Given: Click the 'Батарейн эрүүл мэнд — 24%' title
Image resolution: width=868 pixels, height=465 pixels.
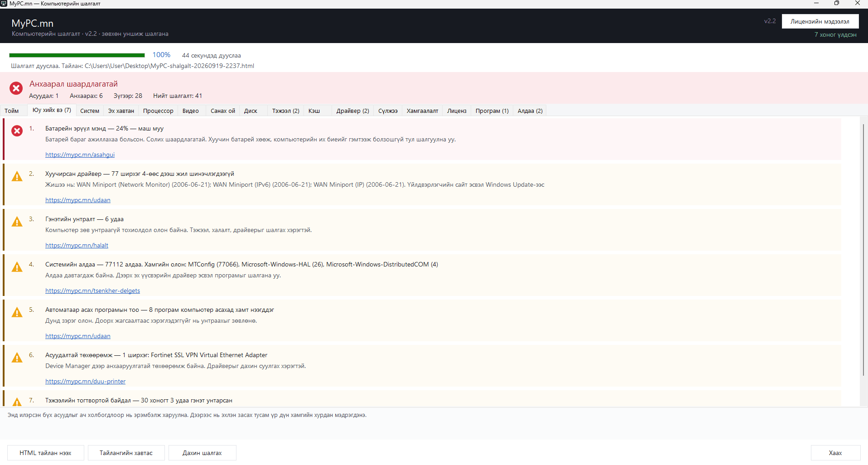Looking at the screenshot, I should pyautogui.click(x=104, y=128).
